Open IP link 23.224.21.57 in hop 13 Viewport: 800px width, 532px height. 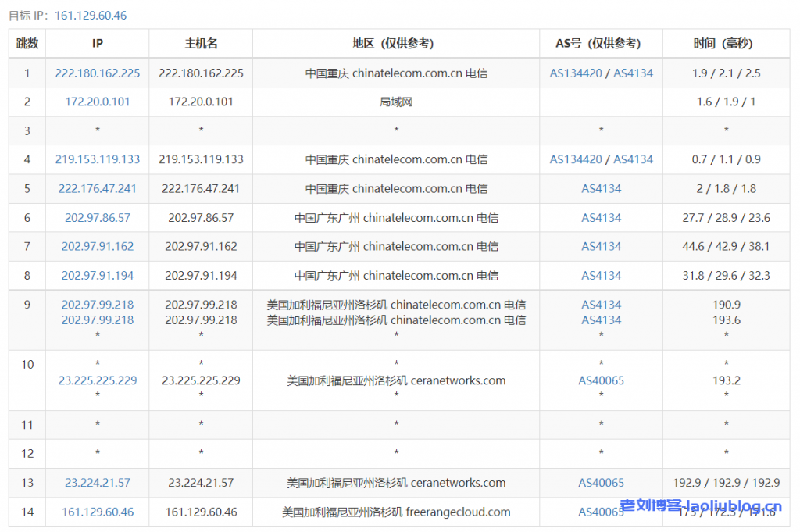tap(98, 483)
